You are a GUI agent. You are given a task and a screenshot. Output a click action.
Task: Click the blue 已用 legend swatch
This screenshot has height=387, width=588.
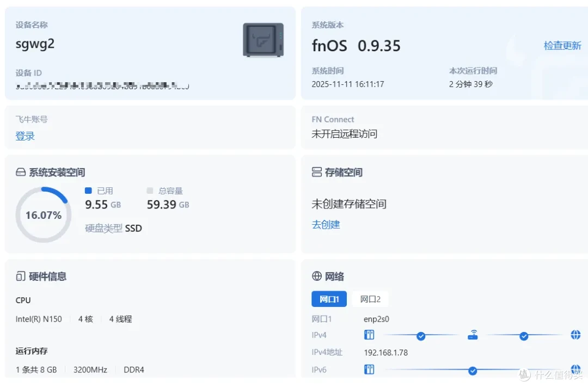tap(89, 191)
